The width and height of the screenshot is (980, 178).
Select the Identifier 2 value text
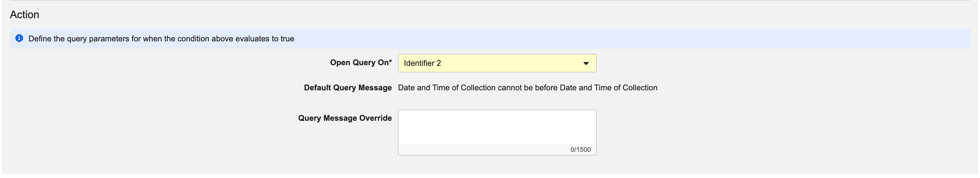(x=422, y=64)
